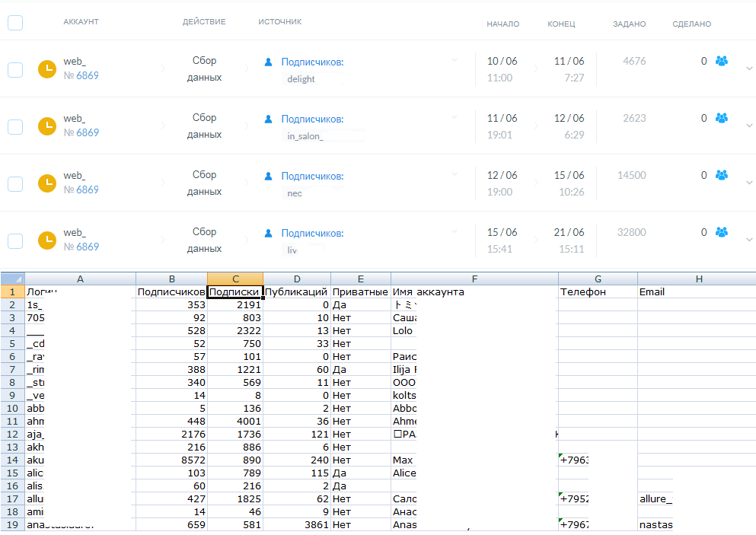Select spreadsheet column F header
This screenshot has height=535, width=756.
pyautogui.click(x=474, y=279)
